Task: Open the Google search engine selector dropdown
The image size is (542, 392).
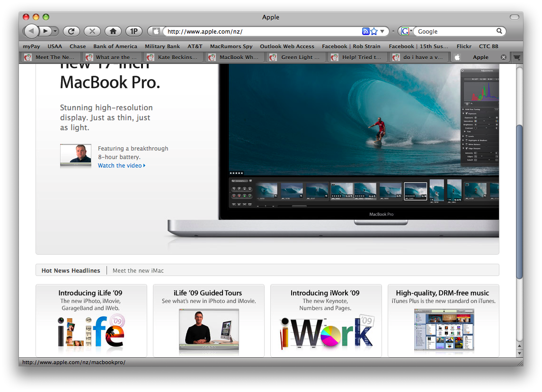Action: 407,31
